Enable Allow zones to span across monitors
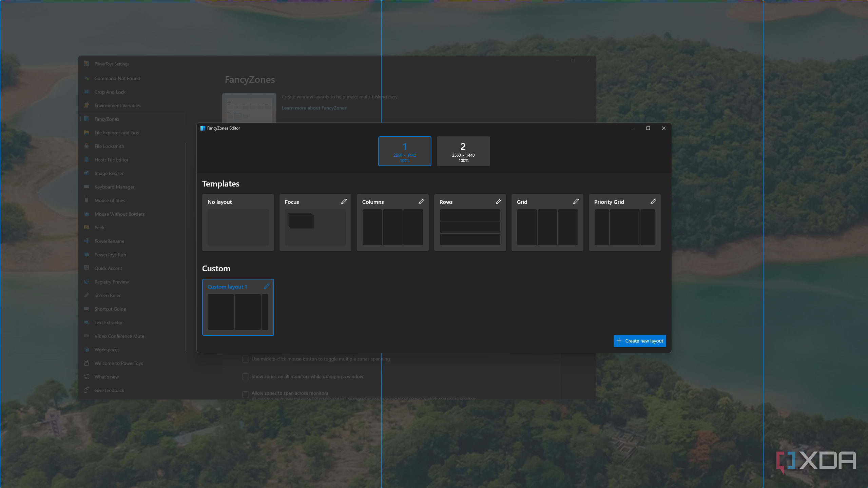 click(245, 394)
